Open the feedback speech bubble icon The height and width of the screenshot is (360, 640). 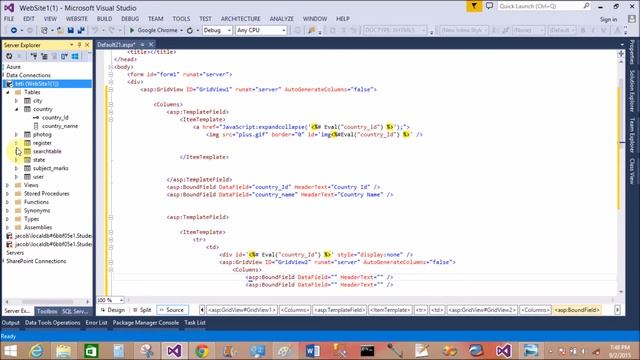coord(489,6)
